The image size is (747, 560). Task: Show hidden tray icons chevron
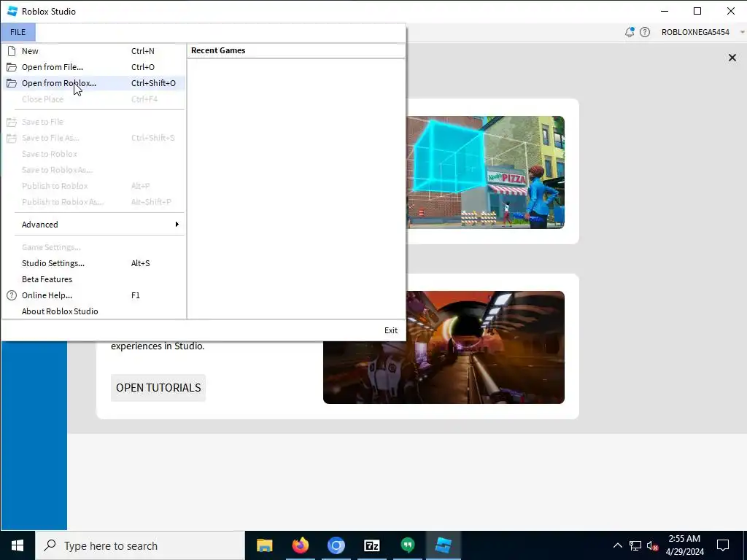(x=617, y=545)
